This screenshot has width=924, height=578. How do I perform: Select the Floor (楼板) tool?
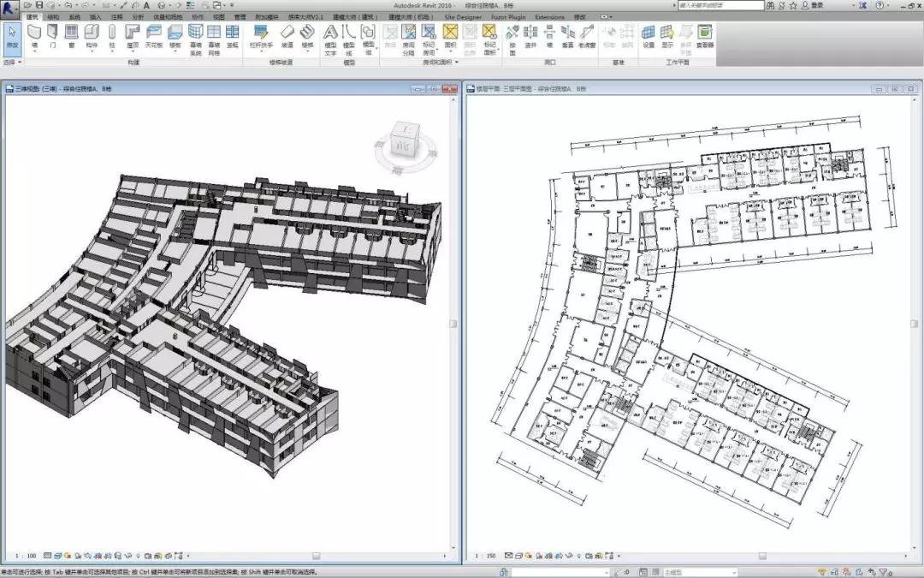pyautogui.click(x=175, y=35)
